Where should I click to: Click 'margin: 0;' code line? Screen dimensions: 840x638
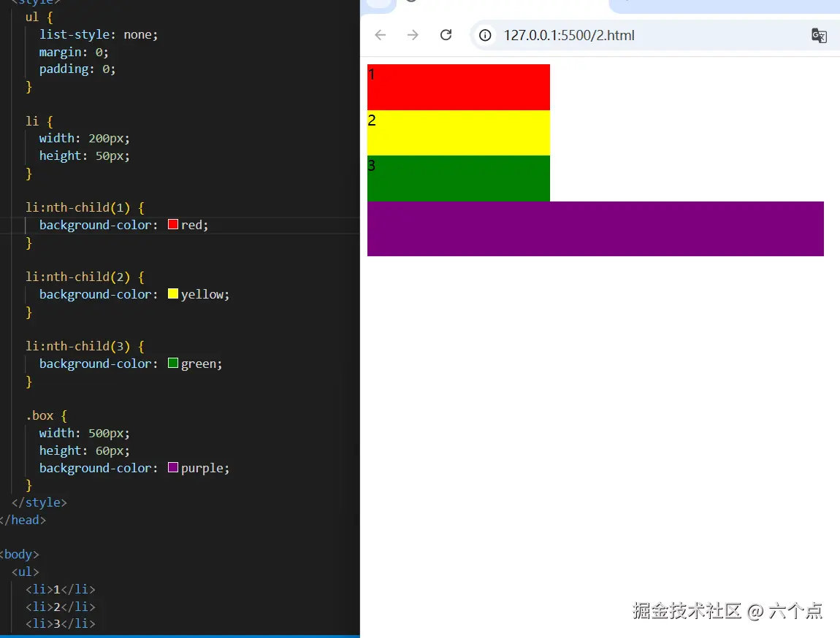74,53
